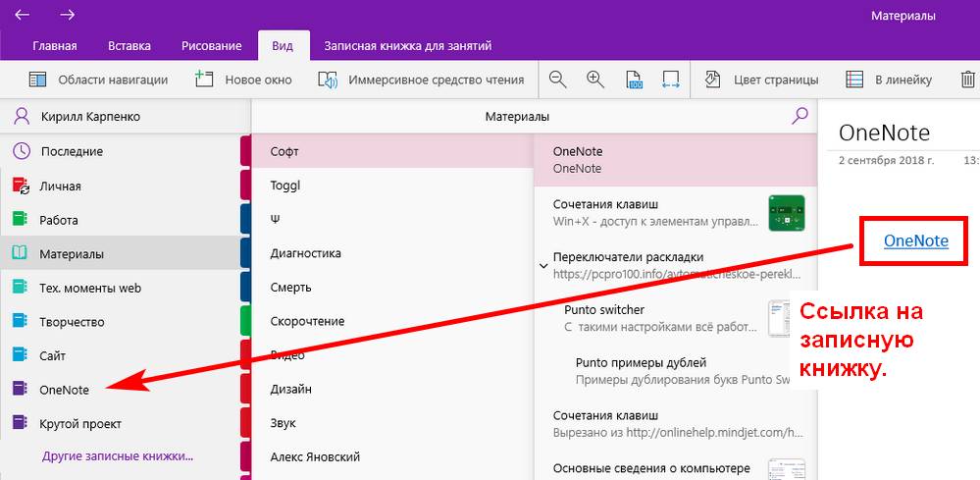Open the Тех. моменты web notebook
Viewport: 980px width, 480px height.
120,288
